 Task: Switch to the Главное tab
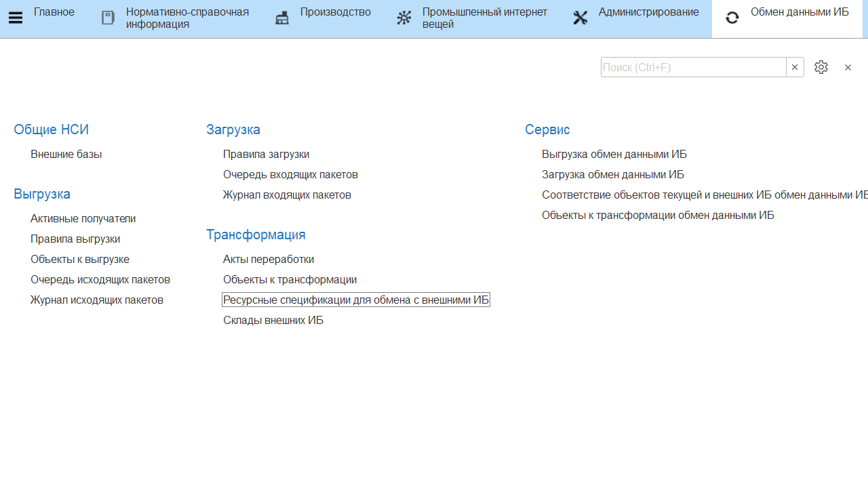(54, 12)
